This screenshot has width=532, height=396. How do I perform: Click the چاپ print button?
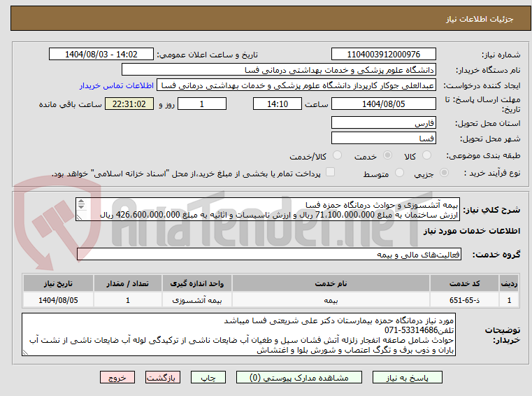tap(208, 377)
